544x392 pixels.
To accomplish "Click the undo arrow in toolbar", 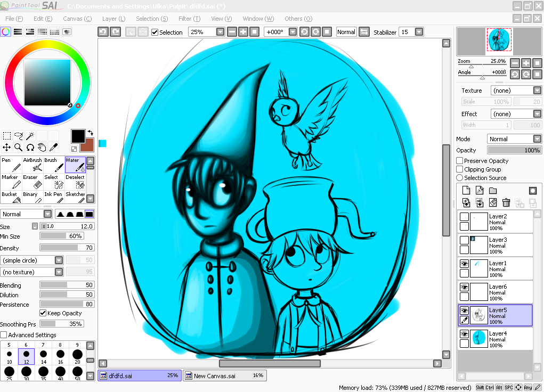I will (103, 32).
